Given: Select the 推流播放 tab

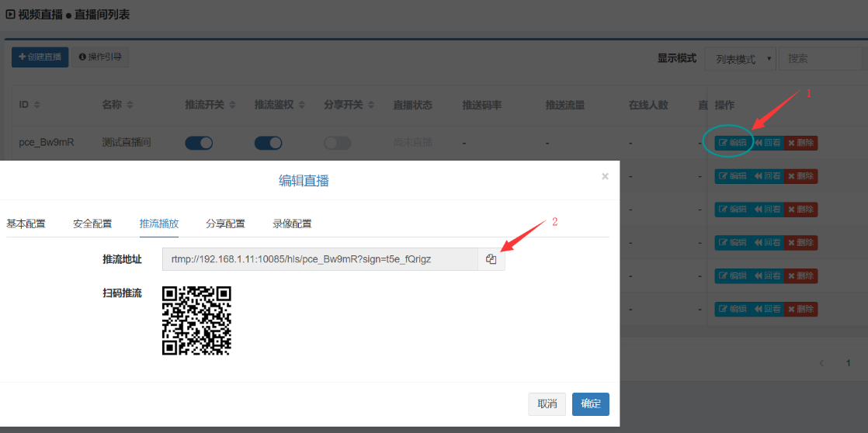Looking at the screenshot, I should [x=159, y=224].
